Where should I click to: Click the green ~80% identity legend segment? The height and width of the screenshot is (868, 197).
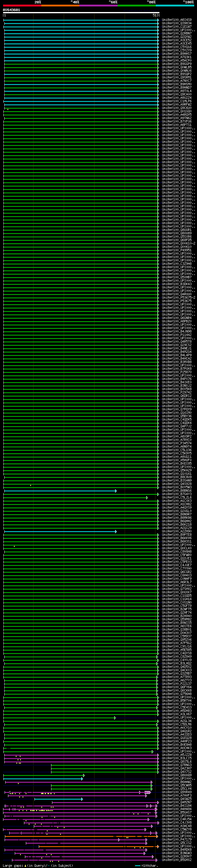coord(137,6)
